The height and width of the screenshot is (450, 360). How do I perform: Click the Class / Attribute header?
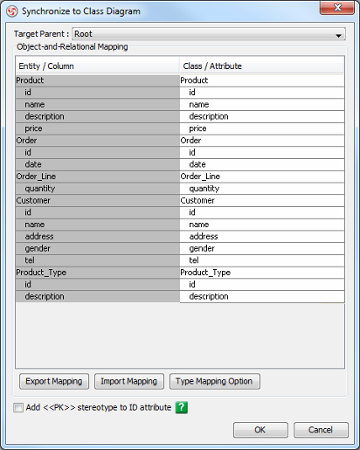262,66
